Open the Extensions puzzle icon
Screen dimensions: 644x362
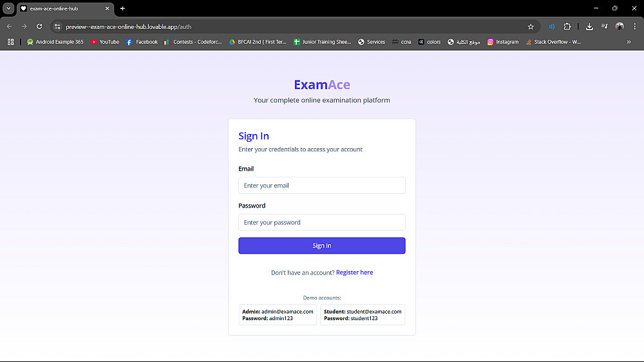tap(567, 26)
